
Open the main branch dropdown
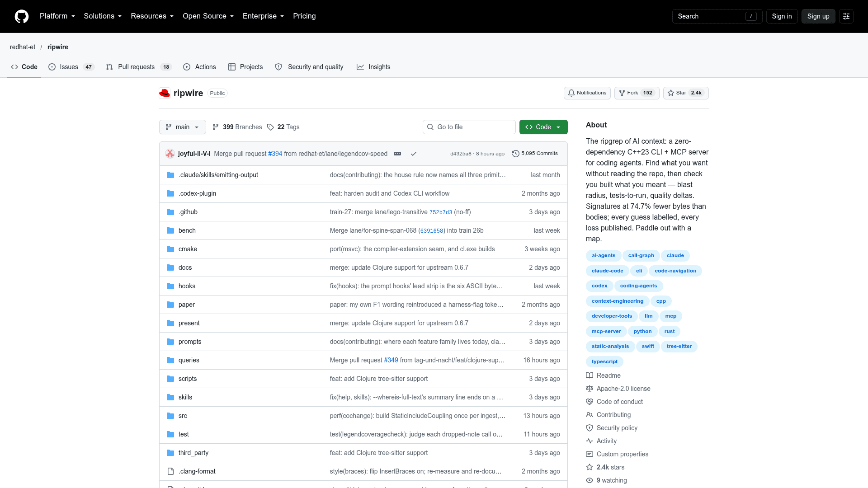tap(182, 127)
